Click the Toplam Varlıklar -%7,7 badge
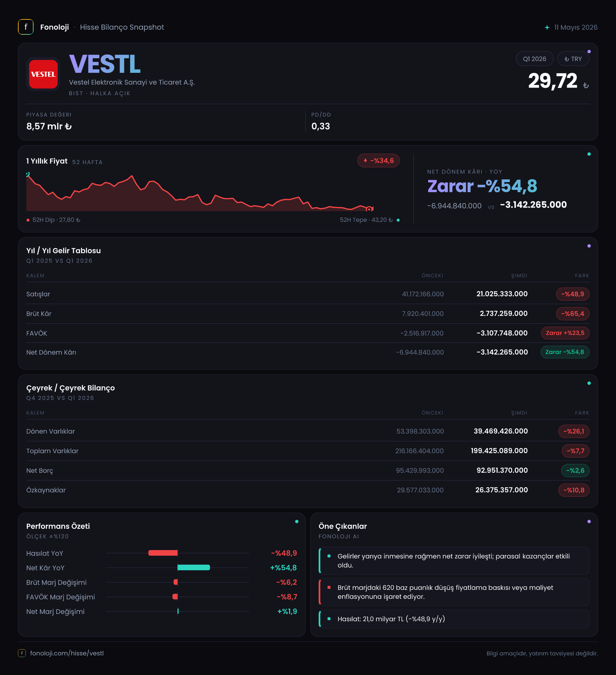 click(575, 451)
